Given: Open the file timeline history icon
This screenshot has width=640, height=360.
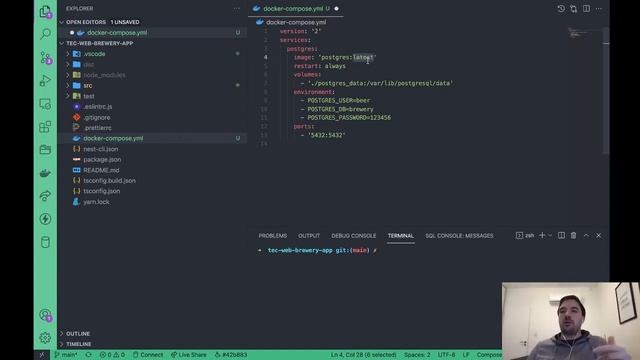Looking at the screenshot, I should 561,9.
